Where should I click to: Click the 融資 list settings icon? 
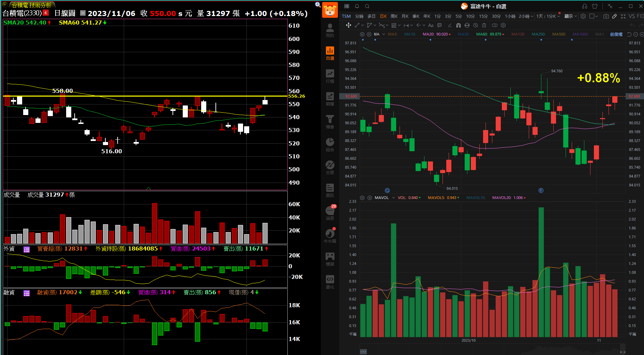click(x=27, y=293)
